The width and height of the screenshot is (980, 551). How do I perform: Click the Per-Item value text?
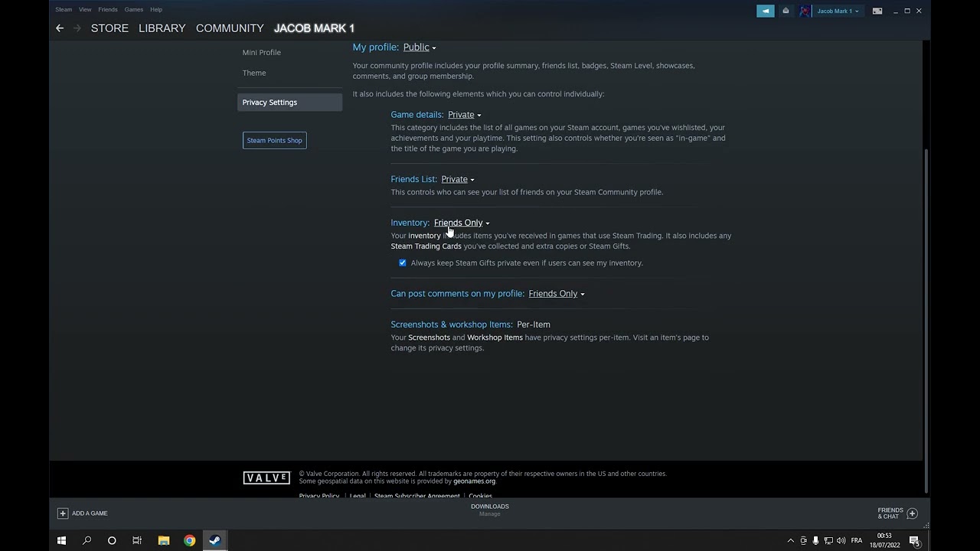point(534,324)
